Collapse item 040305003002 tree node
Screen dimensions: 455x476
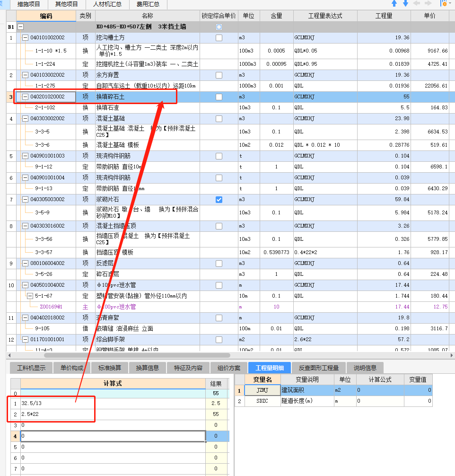coord(26,200)
